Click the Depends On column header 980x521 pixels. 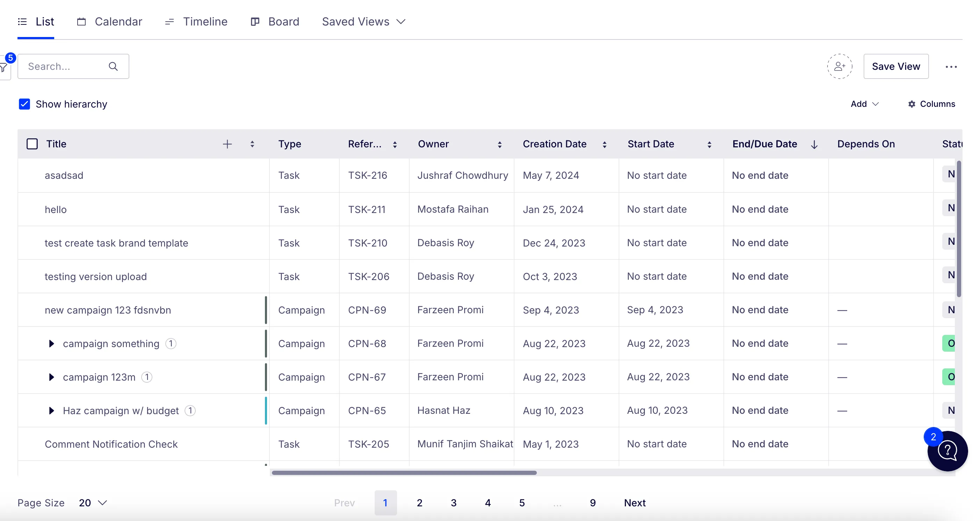click(x=866, y=144)
